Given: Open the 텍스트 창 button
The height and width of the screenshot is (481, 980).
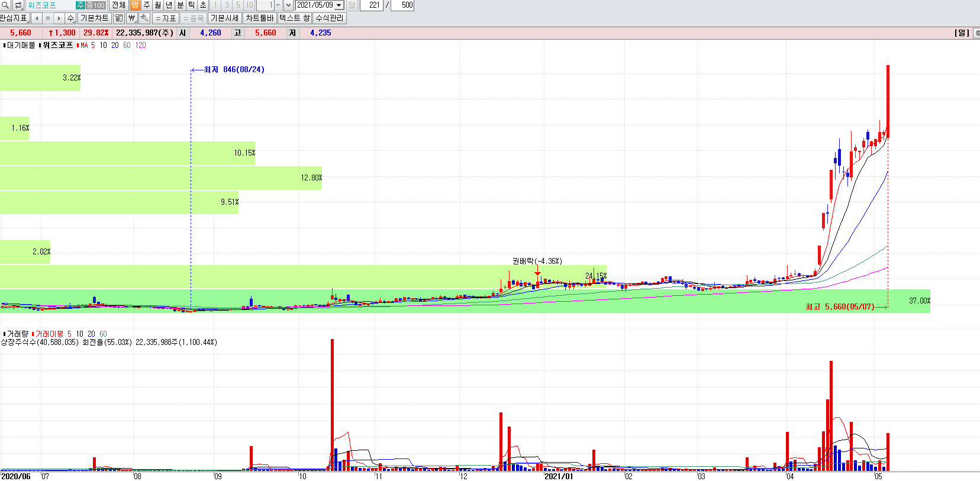Looking at the screenshot, I should [295, 18].
